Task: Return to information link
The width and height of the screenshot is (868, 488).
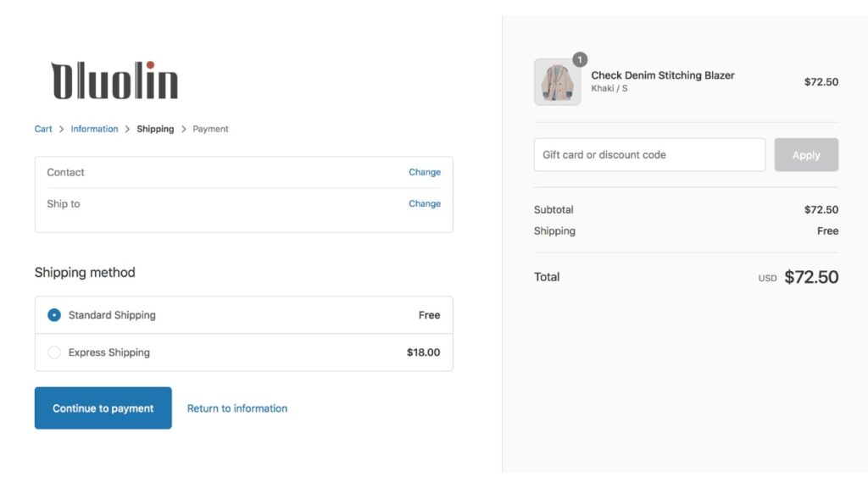Action: point(237,408)
